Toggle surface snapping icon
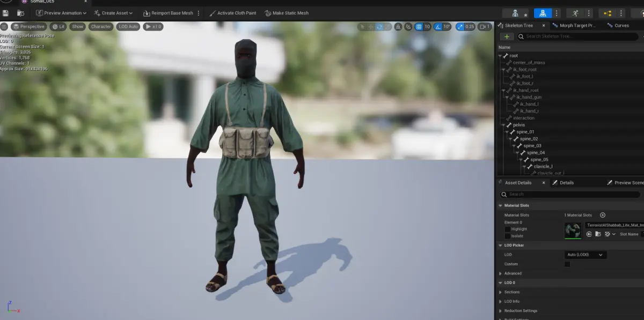This screenshot has width=644, height=320. click(x=408, y=26)
